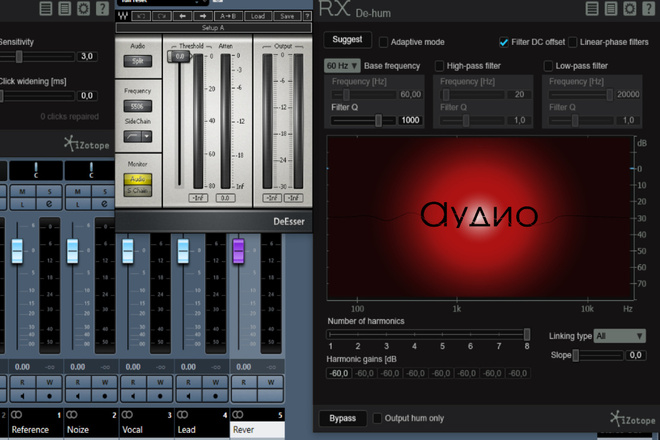This screenshot has height=440, width=660.
Task: Click Filter Q value field 1000
Action: tap(410, 120)
